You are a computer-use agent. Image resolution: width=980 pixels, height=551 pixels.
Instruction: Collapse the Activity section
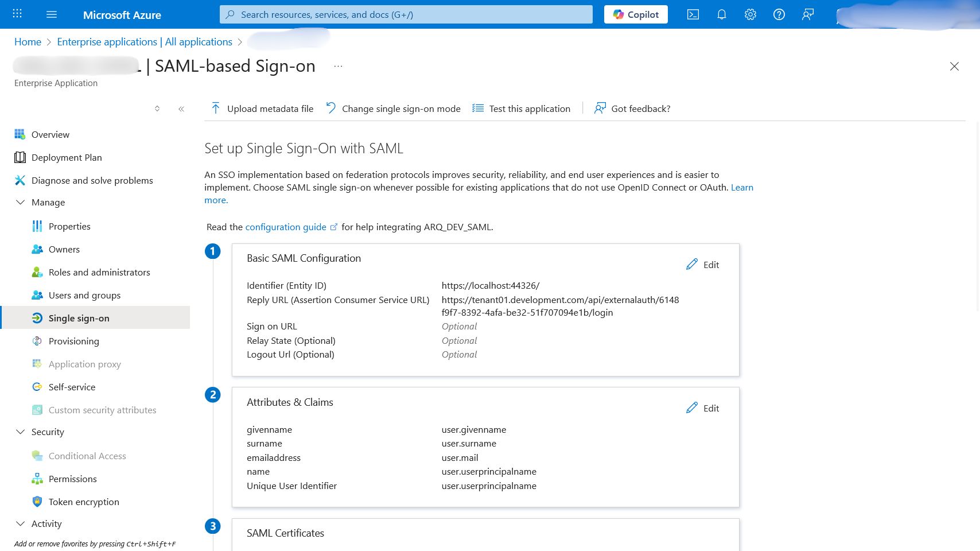21,523
